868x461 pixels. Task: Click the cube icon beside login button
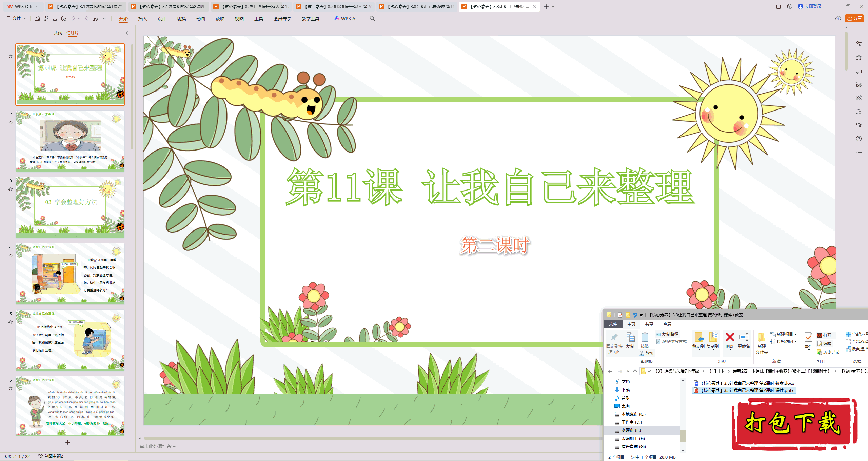point(790,6)
